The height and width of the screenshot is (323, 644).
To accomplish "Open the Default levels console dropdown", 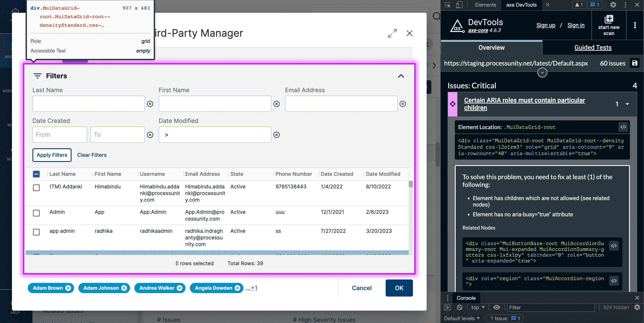I will pos(462,318).
